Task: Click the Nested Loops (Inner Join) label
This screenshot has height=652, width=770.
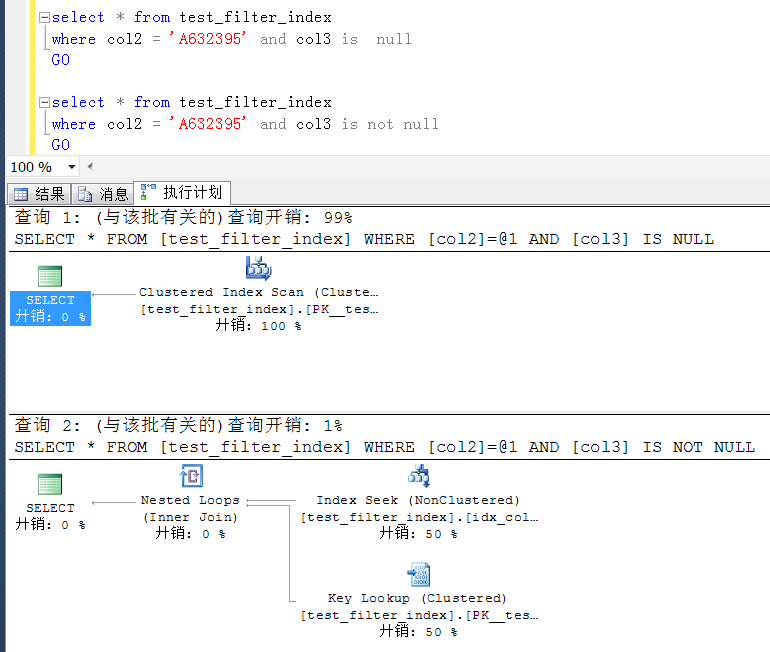Action: coord(190,508)
